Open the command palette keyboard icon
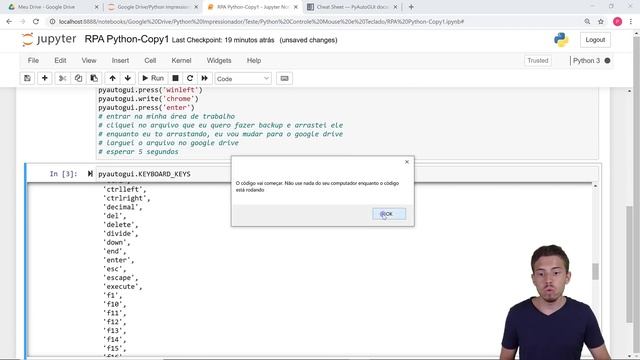640x360 pixels. click(x=284, y=78)
